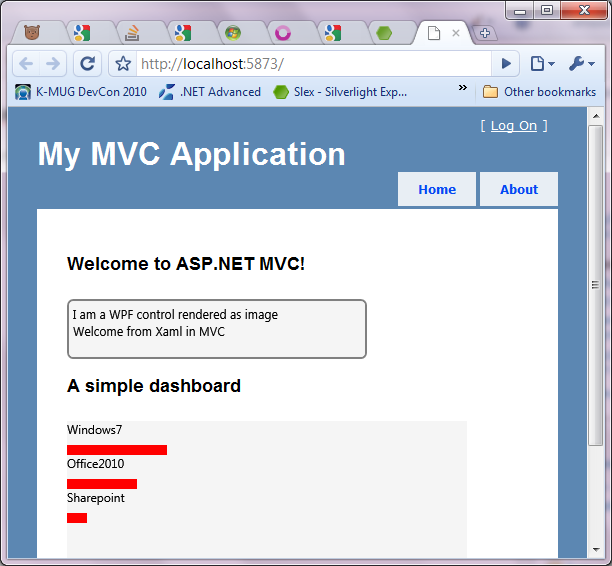Click Welcome to ASP.NET MVC! heading
This screenshot has width=612, height=566.
pyautogui.click(x=186, y=264)
